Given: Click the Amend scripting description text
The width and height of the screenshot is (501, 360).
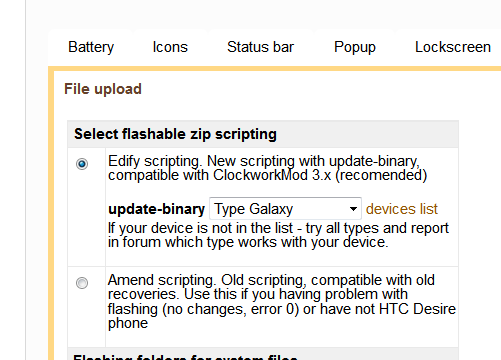Looking at the screenshot, I should (x=282, y=301).
